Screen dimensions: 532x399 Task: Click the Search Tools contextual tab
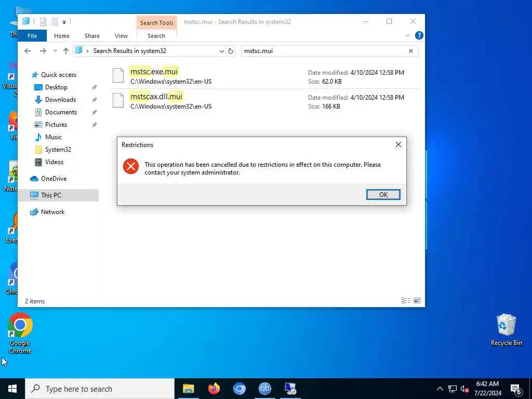(x=157, y=23)
